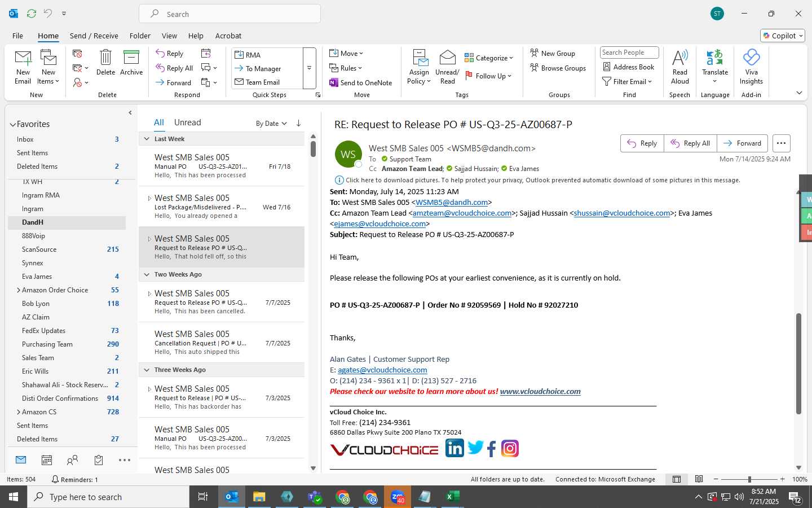
Task: Collapse the ribbon chevron
Action: tap(799, 93)
